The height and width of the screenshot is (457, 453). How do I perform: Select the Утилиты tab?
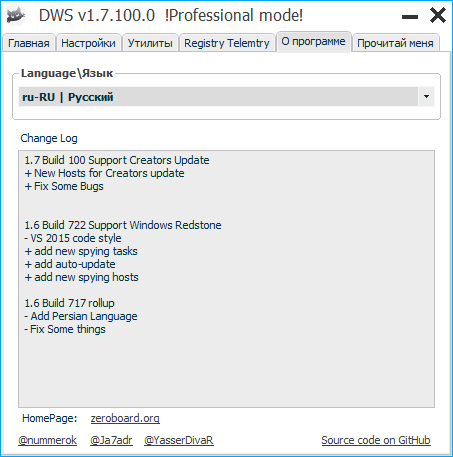(x=150, y=43)
